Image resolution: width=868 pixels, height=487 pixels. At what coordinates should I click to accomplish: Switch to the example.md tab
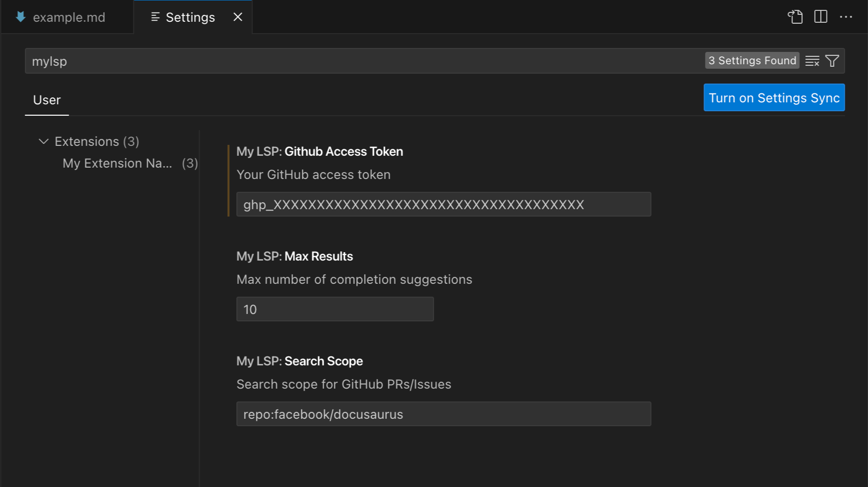[67, 17]
